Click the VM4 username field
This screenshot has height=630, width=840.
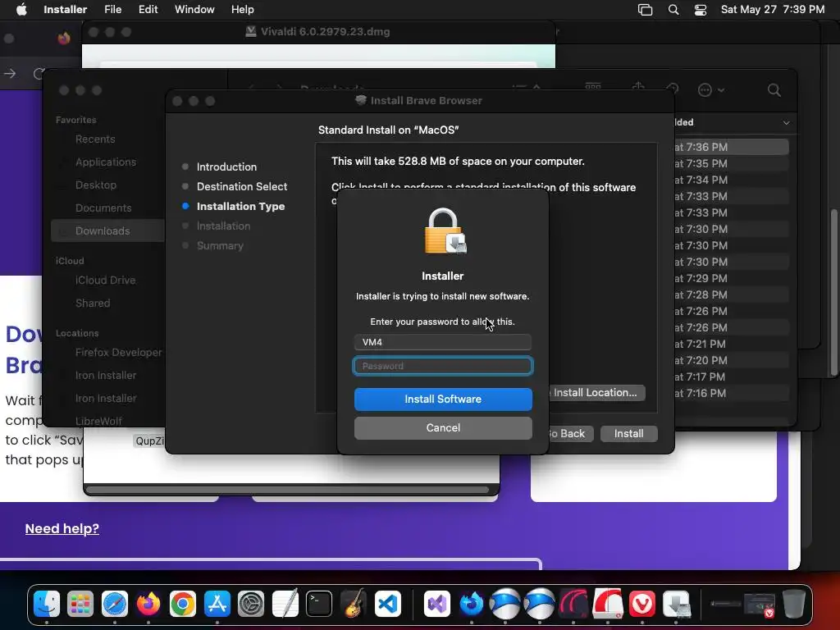(443, 342)
